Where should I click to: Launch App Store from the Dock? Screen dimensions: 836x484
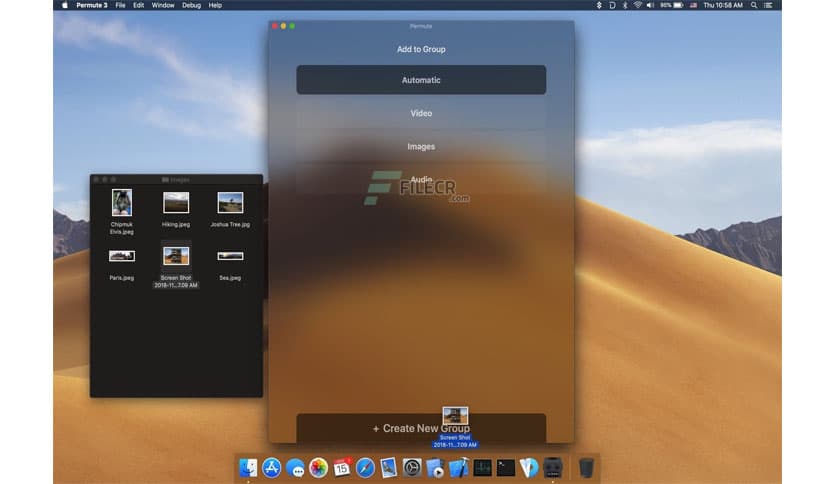271,468
